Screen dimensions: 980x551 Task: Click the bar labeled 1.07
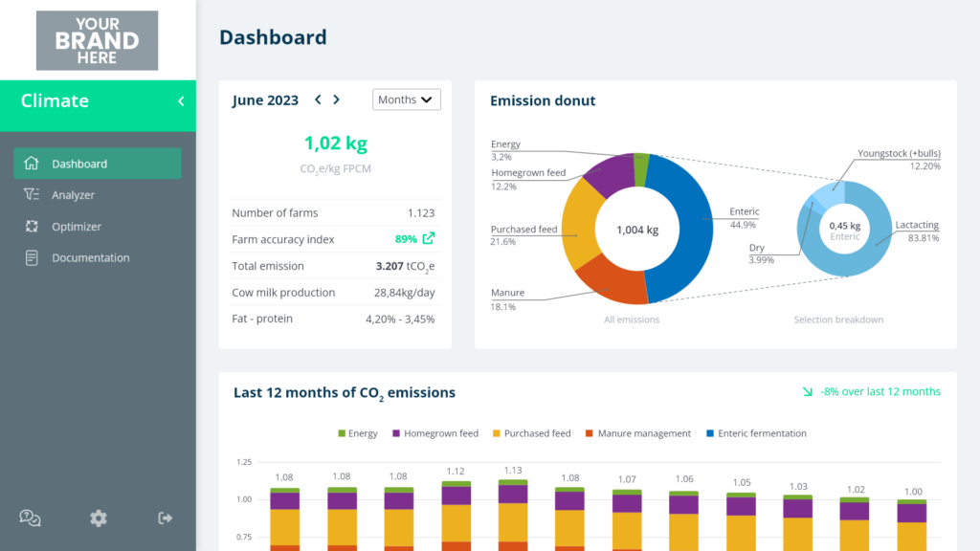coord(627,519)
